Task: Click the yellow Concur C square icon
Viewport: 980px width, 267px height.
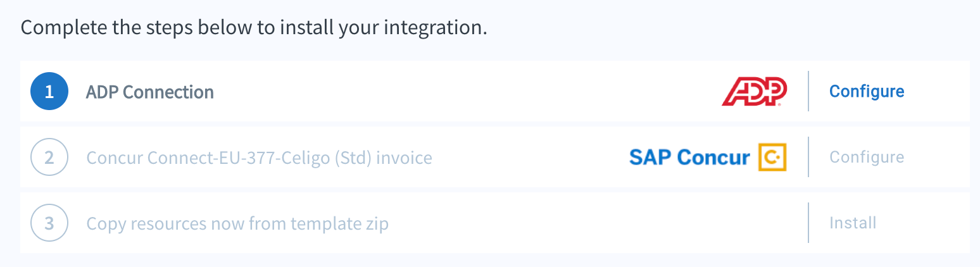Action: click(x=772, y=157)
